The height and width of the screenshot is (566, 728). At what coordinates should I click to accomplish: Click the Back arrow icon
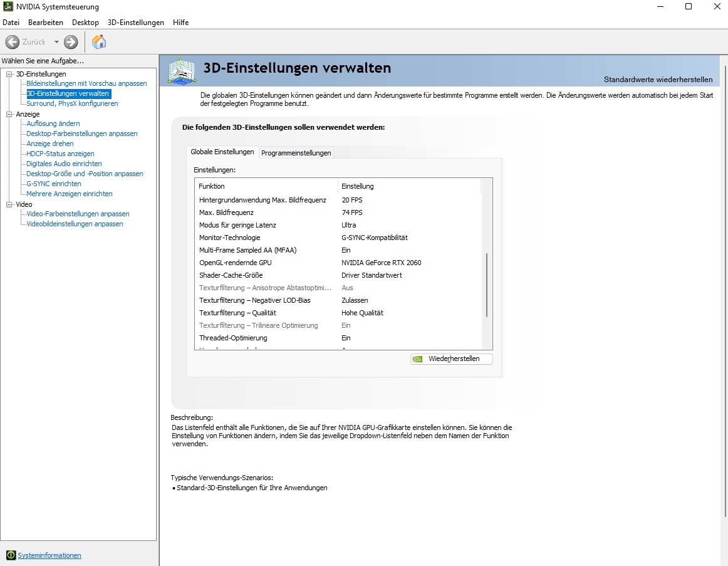pos(13,42)
